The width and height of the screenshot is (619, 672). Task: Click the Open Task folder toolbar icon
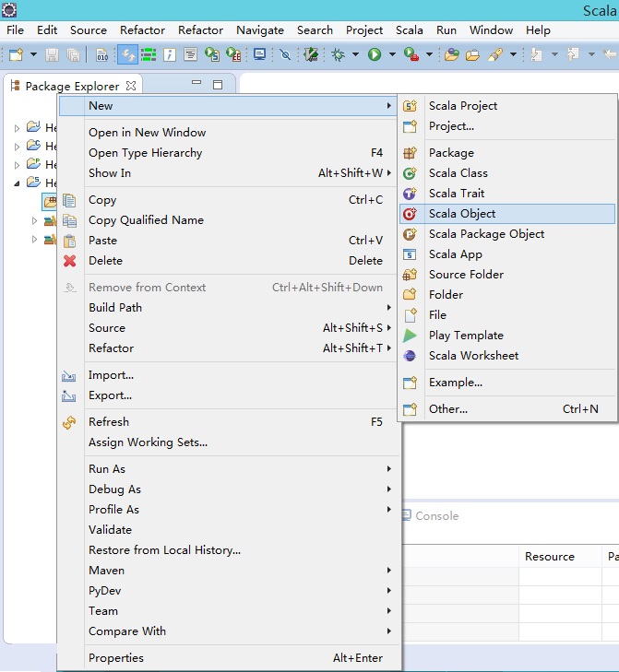point(472,55)
